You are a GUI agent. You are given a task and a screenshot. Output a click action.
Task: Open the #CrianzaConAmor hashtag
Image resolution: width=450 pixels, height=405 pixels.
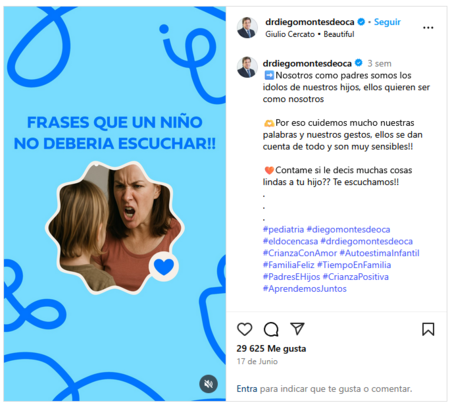coord(300,253)
